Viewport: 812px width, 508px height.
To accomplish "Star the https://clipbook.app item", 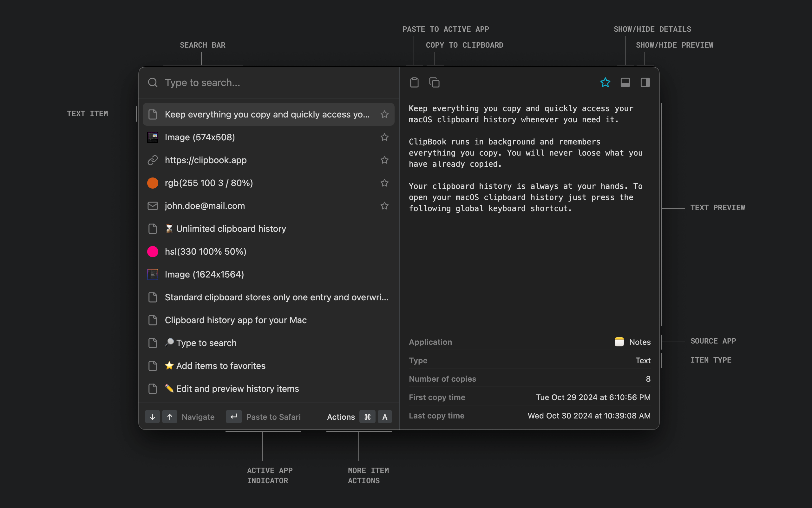I will click(x=384, y=160).
